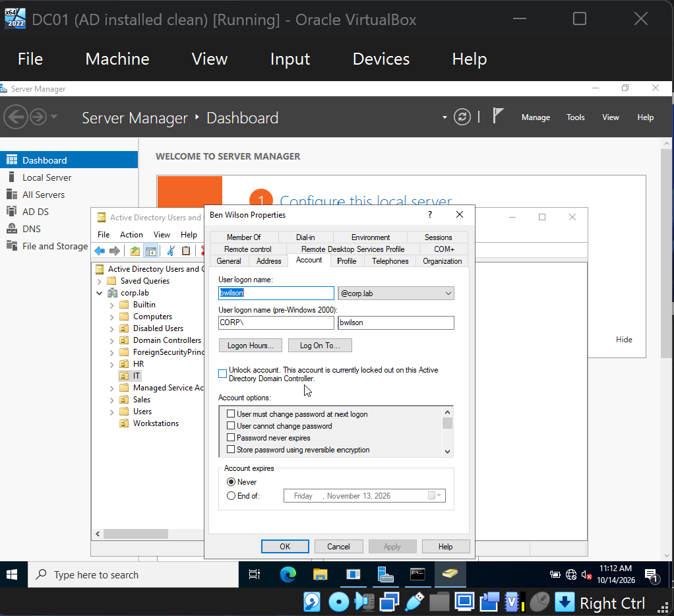
Task: Open the Tools menu in Server Manager
Action: (575, 117)
